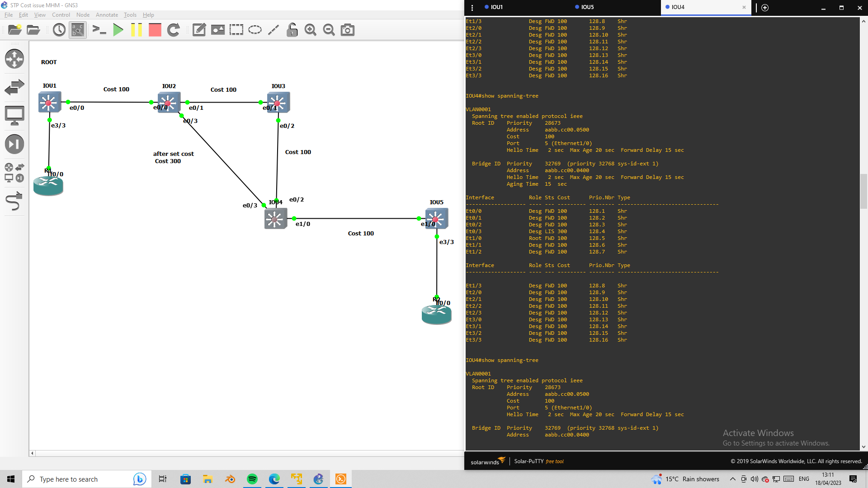The width and height of the screenshot is (868, 488).
Task: Open the Solar-PuTTY session menu
Action: (x=472, y=8)
